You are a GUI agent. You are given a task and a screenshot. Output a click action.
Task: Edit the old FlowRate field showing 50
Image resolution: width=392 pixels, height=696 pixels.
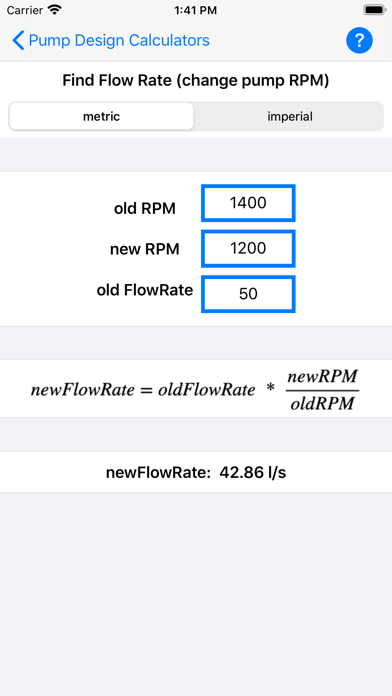[248, 294]
